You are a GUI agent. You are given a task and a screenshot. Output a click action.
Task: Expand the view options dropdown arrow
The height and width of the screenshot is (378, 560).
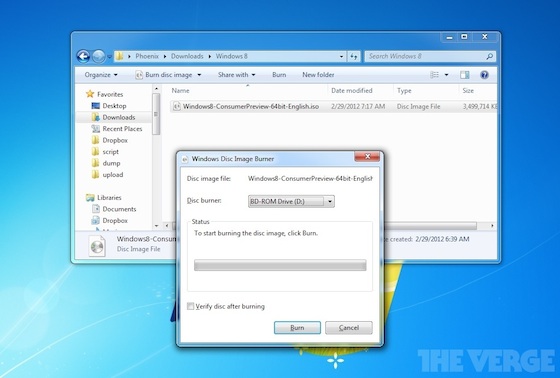[446, 75]
